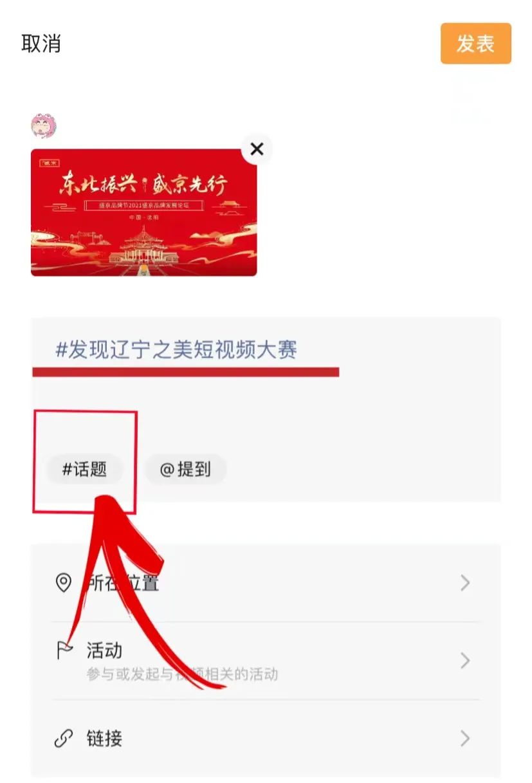Tap the 参与或发起与视频相关的活动 subtitle
Image resolution: width=532 pixels, height=783 pixels.
(x=182, y=674)
